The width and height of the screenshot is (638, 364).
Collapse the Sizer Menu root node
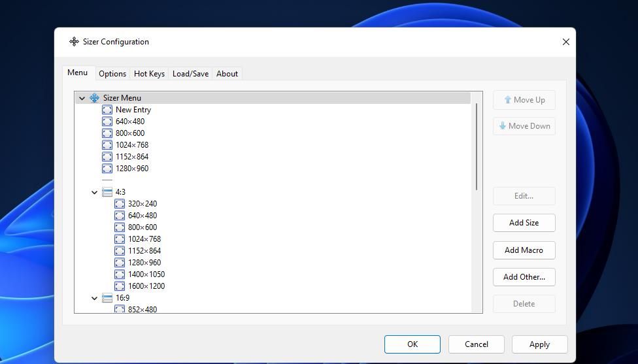[82, 99]
